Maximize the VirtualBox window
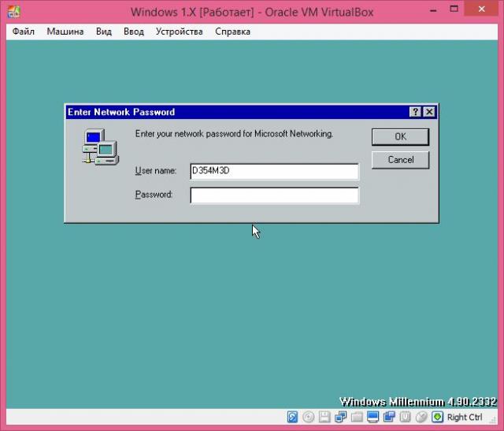Screen dimensions: 504x431 coord(454,9)
